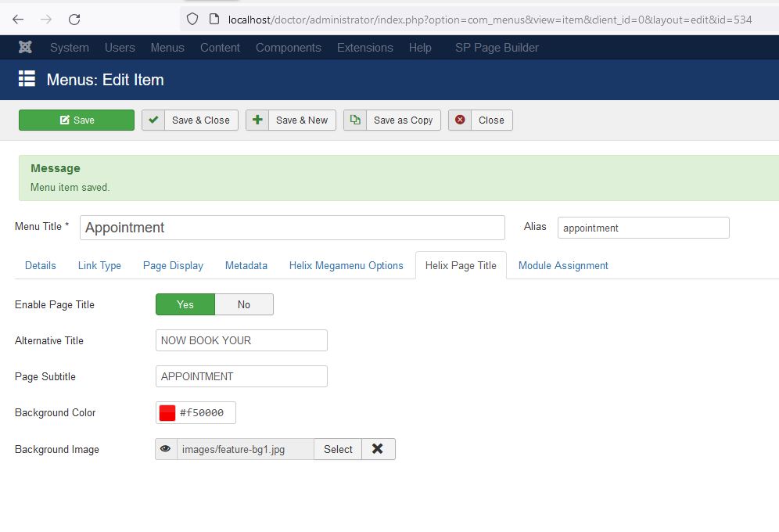Open the System dropdown menu
This screenshot has height=532, width=779.
70,48
